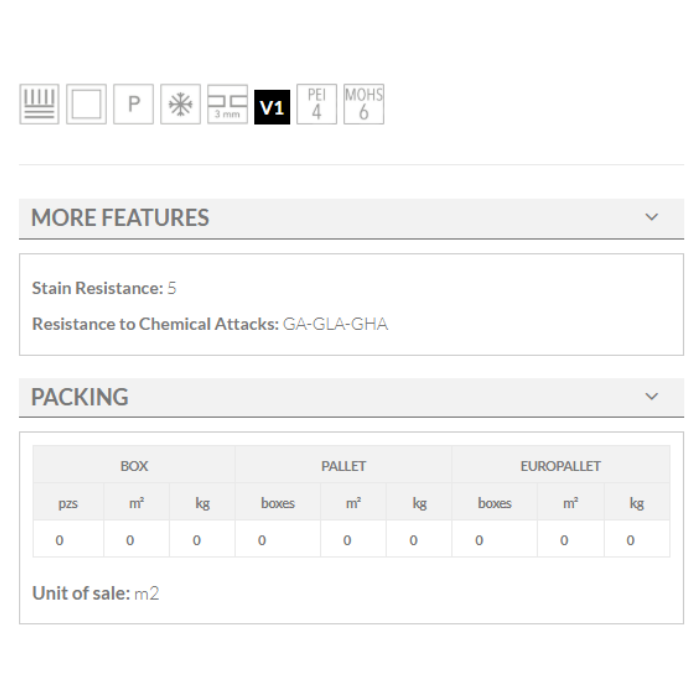Click the P feature icon

(x=133, y=105)
